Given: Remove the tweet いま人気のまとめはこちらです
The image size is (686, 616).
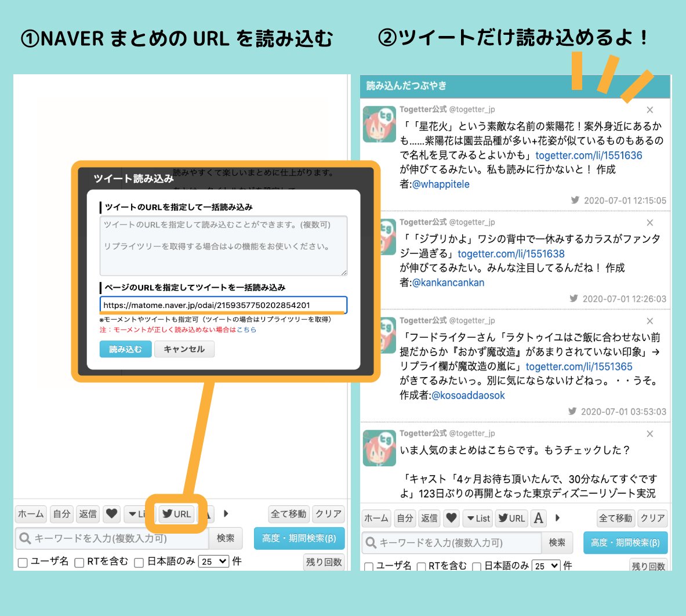Looking at the screenshot, I should tap(650, 434).
